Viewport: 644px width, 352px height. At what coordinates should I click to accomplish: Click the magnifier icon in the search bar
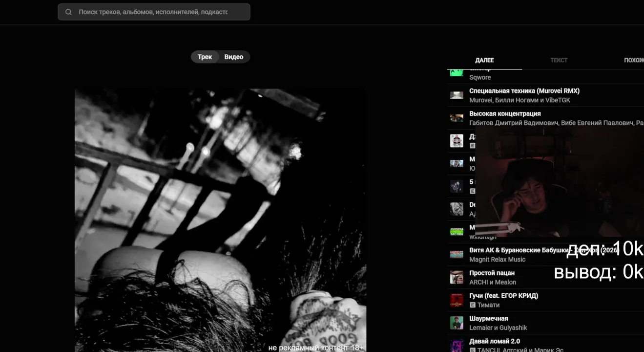tap(68, 12)
